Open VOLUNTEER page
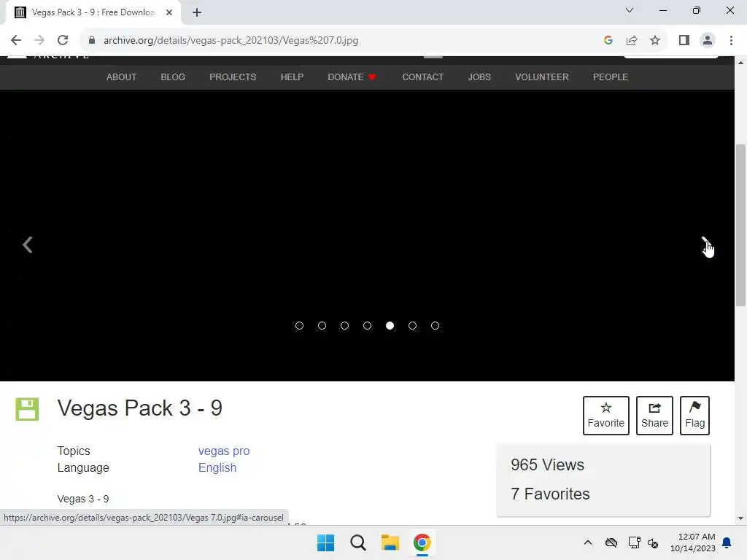This screenshot has width=747, height=560. [x=542, y=77]
